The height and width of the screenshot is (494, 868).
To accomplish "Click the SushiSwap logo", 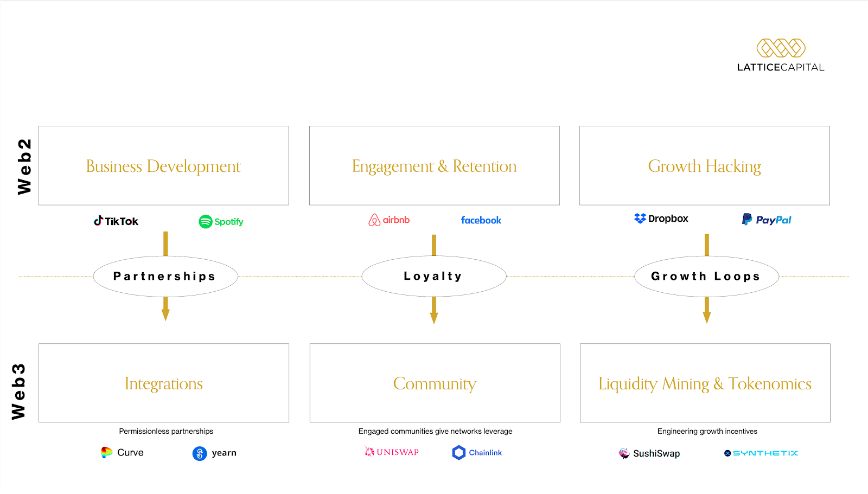I will [x=649, y=453].
